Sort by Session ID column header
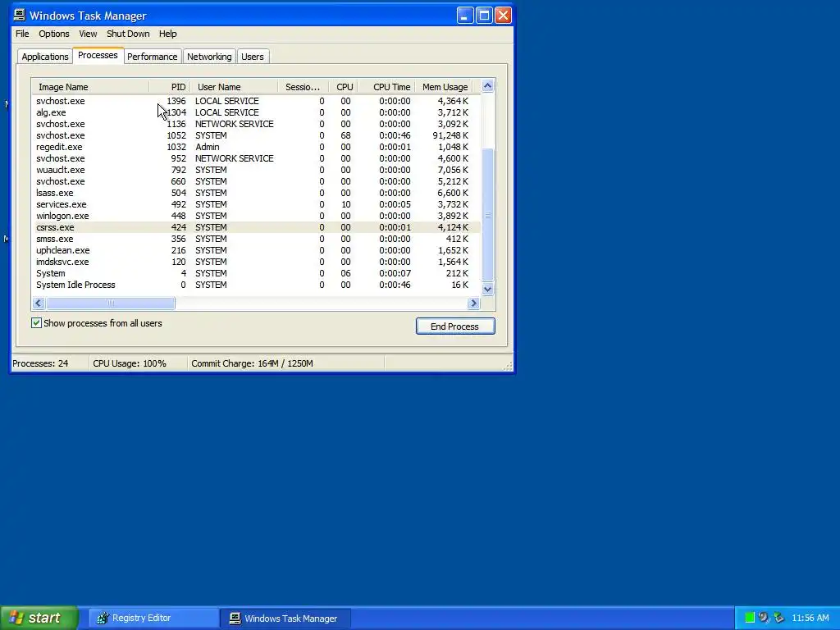 tap(303, 87)
